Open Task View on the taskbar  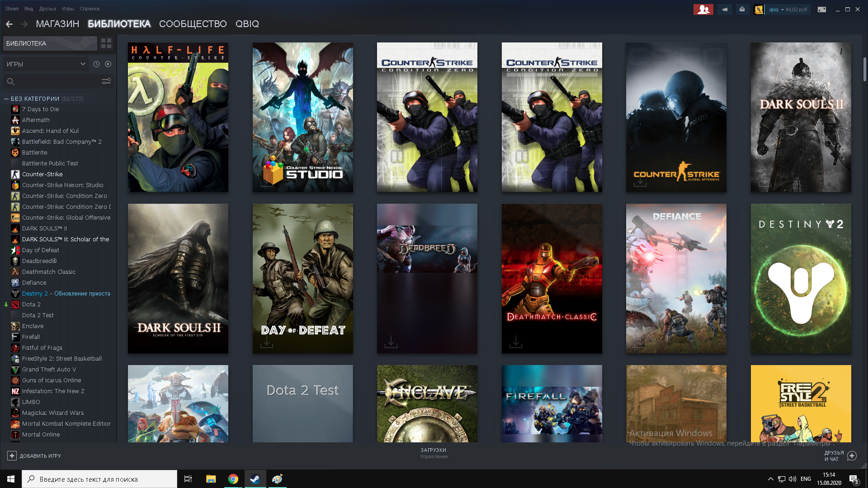[188, 479]
